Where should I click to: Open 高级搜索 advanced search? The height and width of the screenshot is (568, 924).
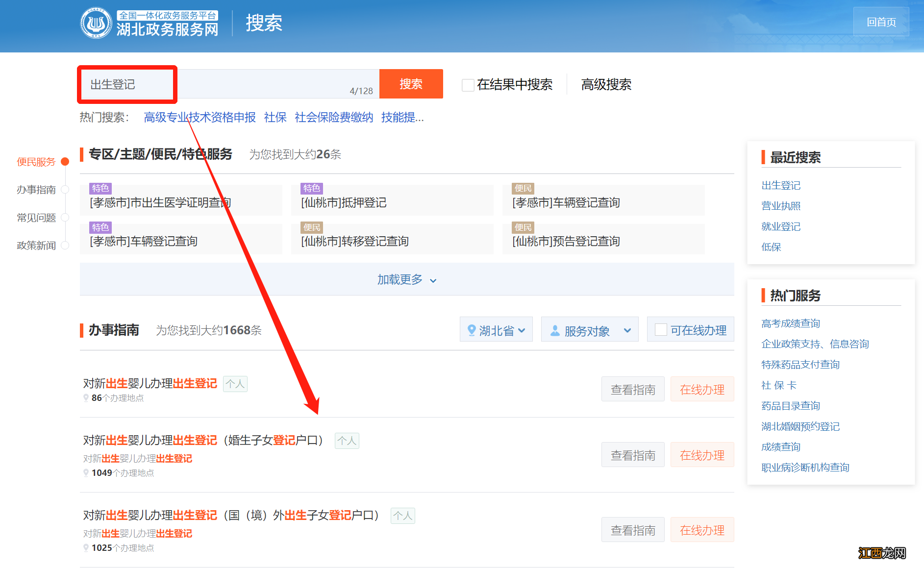[606, 84]
